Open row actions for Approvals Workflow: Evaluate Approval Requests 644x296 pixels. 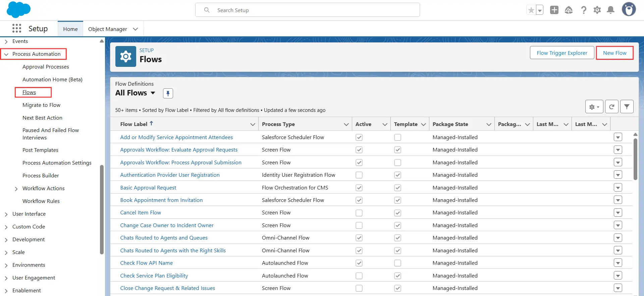click(x=618, y=150)
